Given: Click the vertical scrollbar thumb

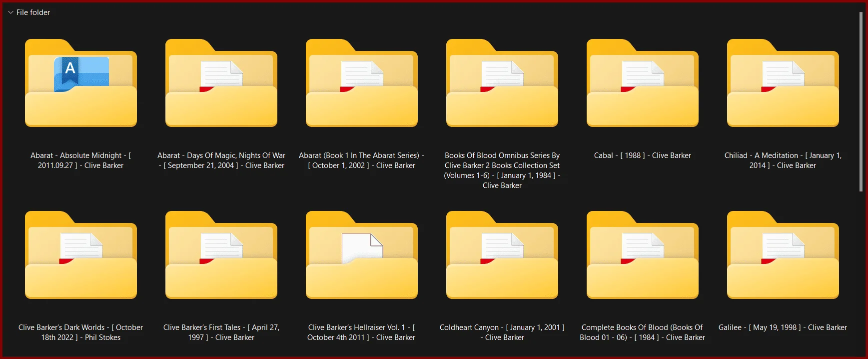Looking at the screenshot, I should [861, 101].
